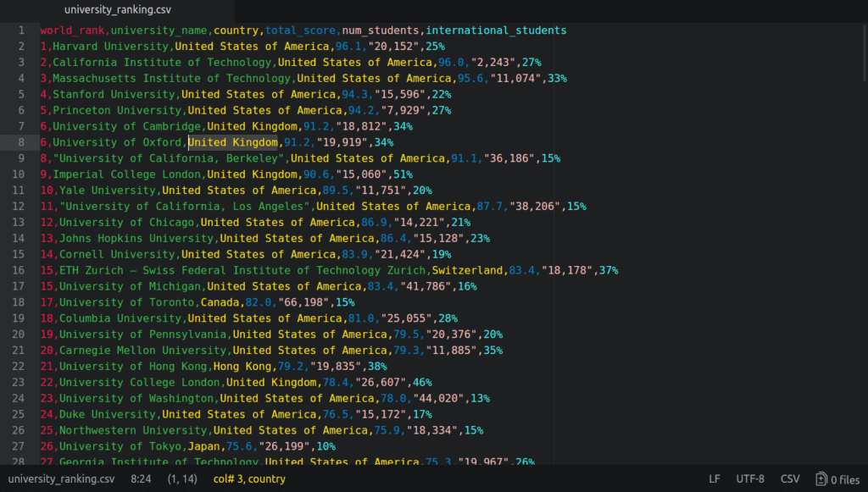Viewport: 868px width, 492px height.
Task: Click 'University College London' text
Action: [x=140, y=383]
